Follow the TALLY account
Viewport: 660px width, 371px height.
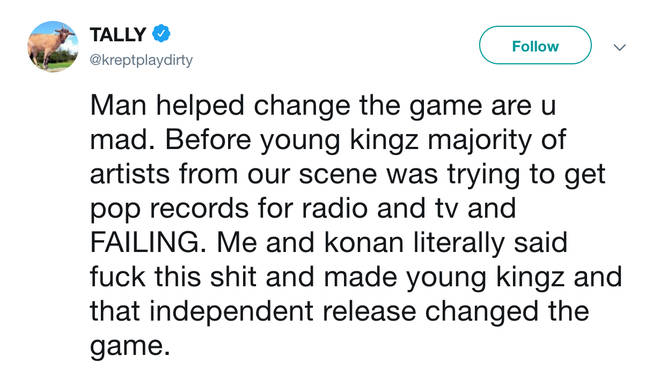click(535, 45)
